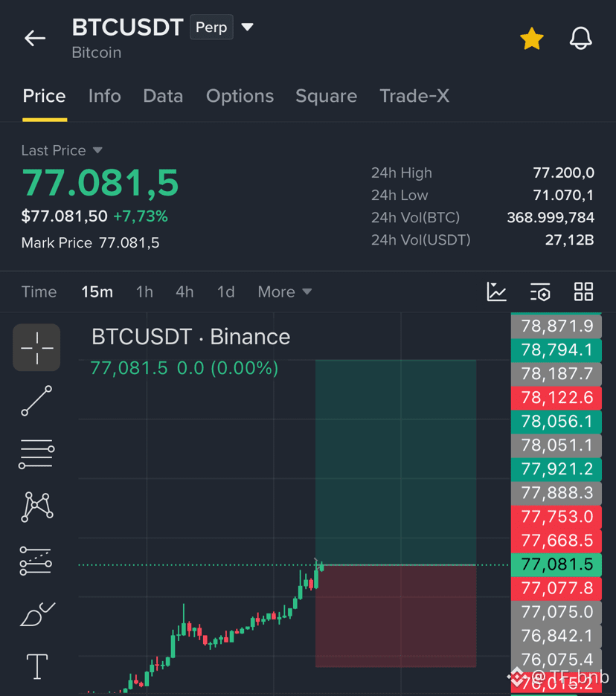The height and width of the screenshot is (696, 616).
Task: Click the BTCUSDT · Binance chart title
Action: [191, 337]
